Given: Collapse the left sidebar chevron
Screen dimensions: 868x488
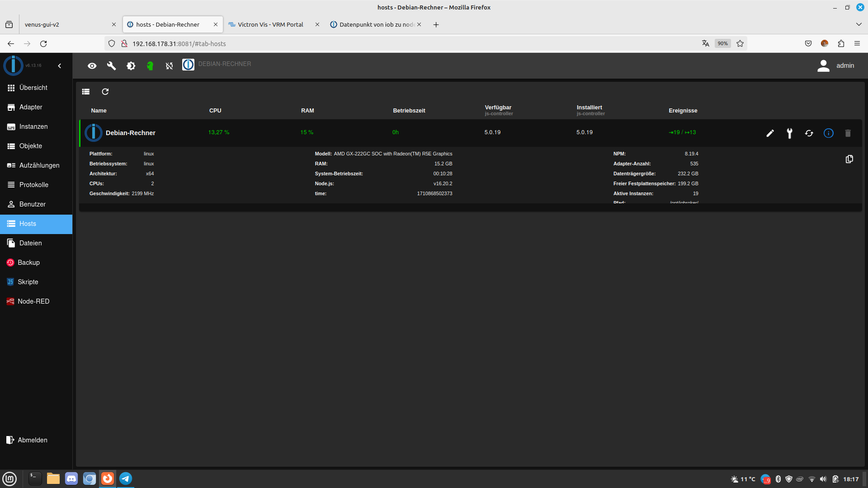Looking at the screenshot, I should coord(60,66).
